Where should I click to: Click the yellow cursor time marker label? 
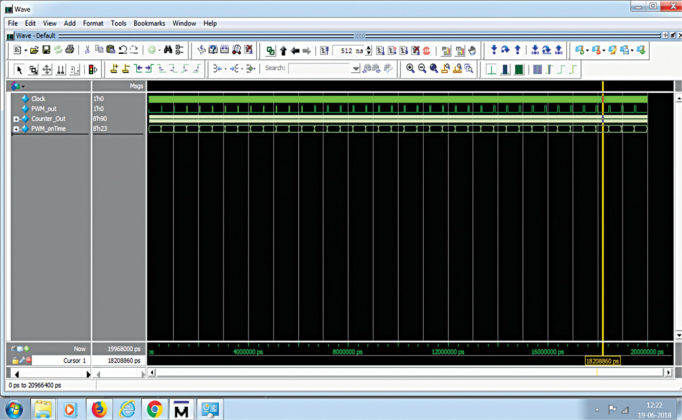click(602, 360)
